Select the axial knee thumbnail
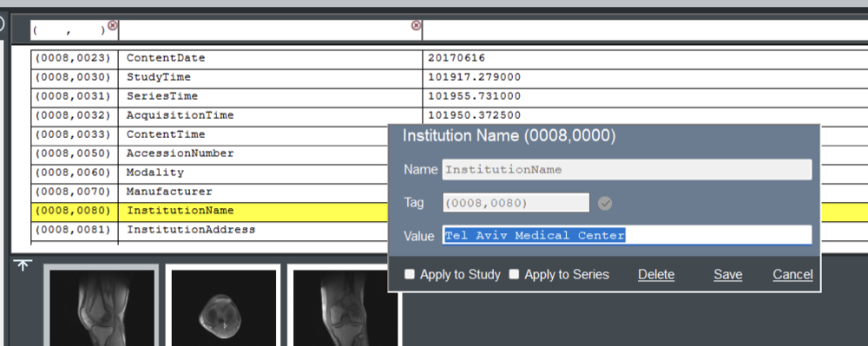This screenshot has height=346, width=868. coord(223,305)
